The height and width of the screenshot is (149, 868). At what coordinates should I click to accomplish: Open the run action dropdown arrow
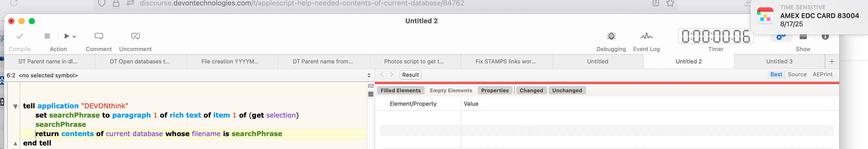coord(74,37)
